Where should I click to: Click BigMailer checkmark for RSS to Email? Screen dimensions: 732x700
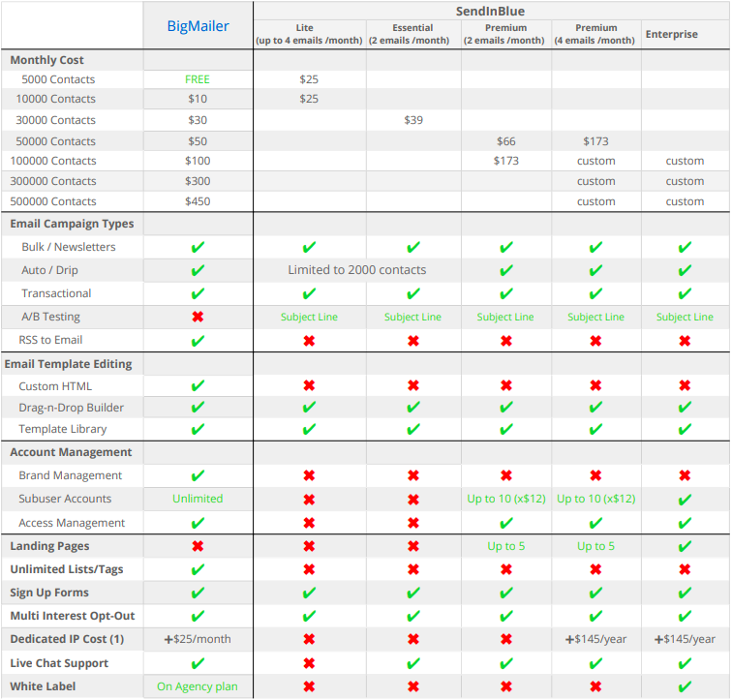point(198,341)
